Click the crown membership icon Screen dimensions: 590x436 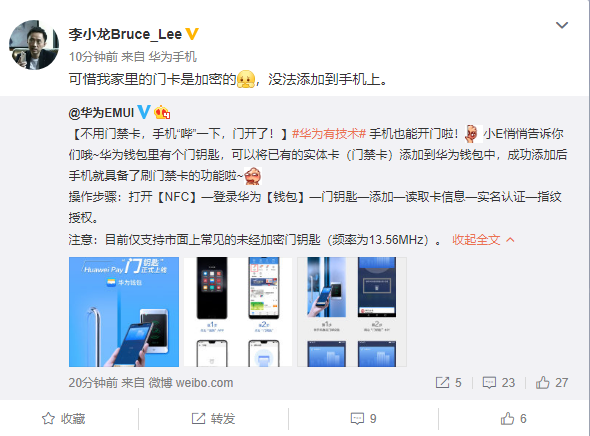click(x=162, y=112)
